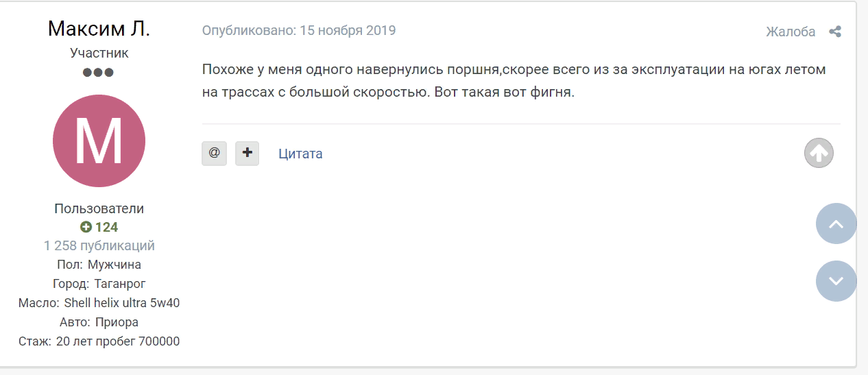Open the post date 15 ноября 2019 link

(348, 31)
